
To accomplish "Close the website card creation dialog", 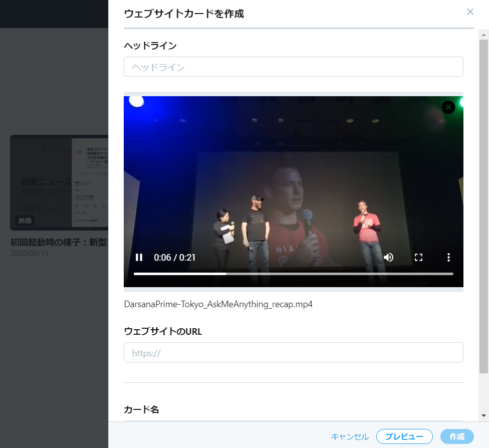I will coord(470,12).
